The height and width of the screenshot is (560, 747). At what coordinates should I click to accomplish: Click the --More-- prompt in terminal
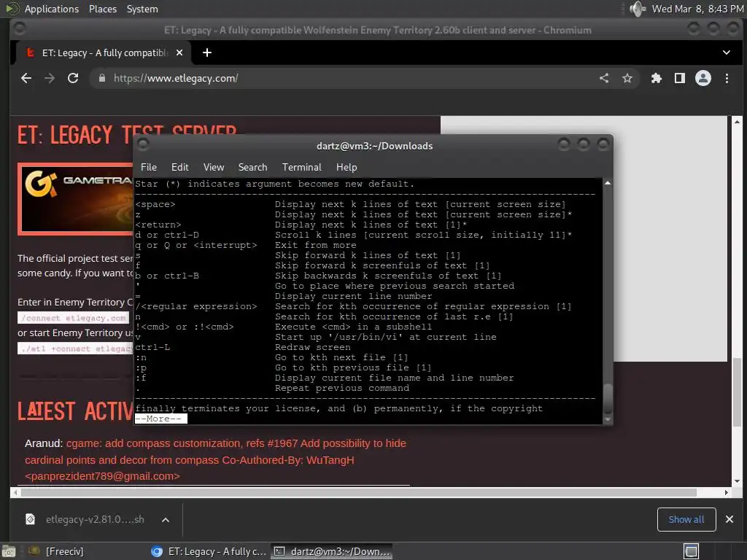pyautogui.click(x=161, y=419)
